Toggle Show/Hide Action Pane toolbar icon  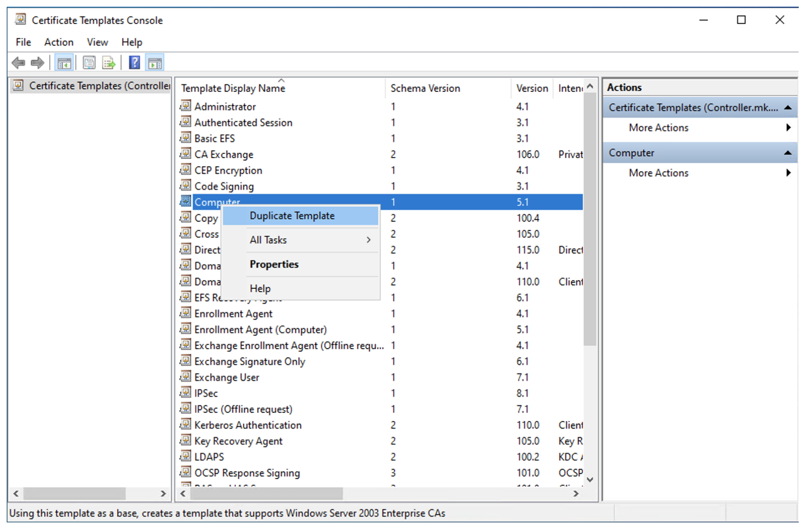coord(155,63)
